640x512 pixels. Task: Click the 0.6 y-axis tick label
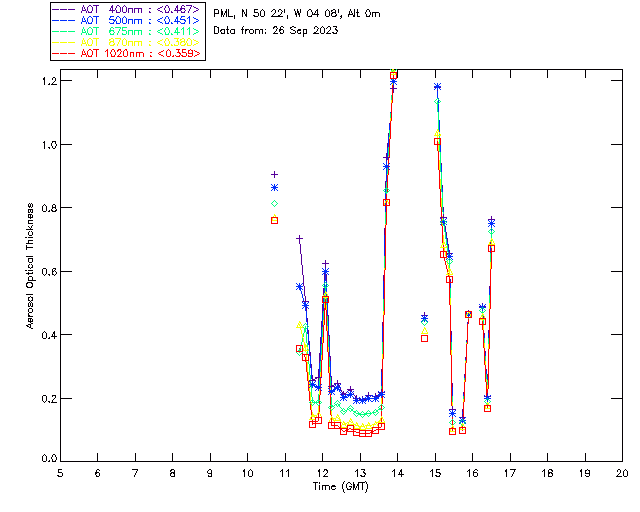49,272
